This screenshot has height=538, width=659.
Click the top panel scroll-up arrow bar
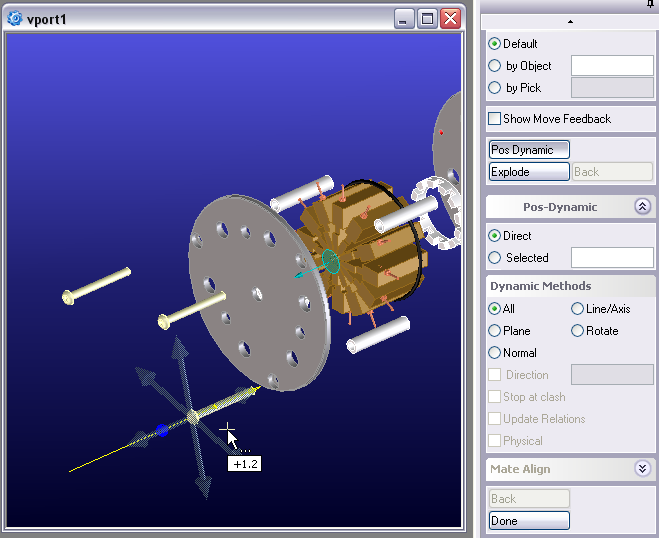pyautogui.click(x=570, y=21)
